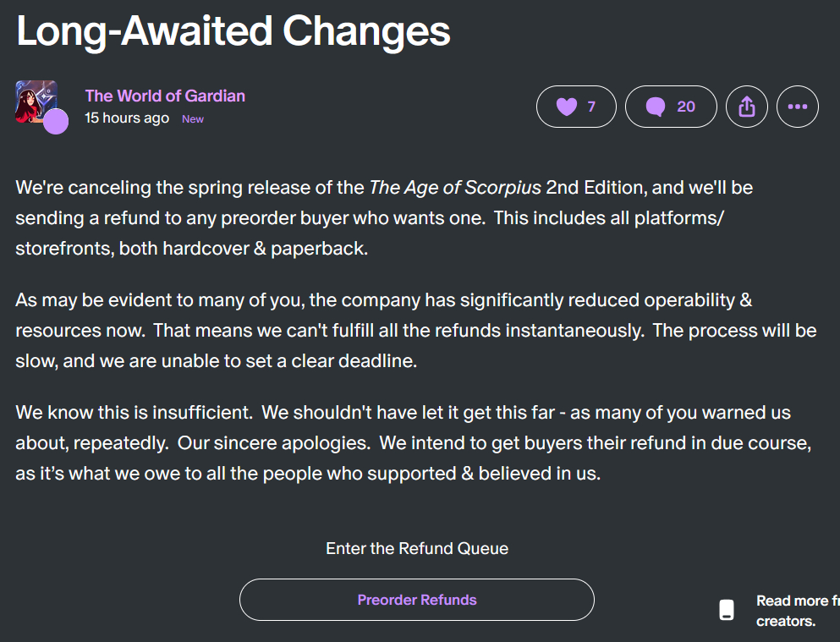Click the italic 'The Age of Scorpius' text
840x642 pixels.
click(455, 187)
